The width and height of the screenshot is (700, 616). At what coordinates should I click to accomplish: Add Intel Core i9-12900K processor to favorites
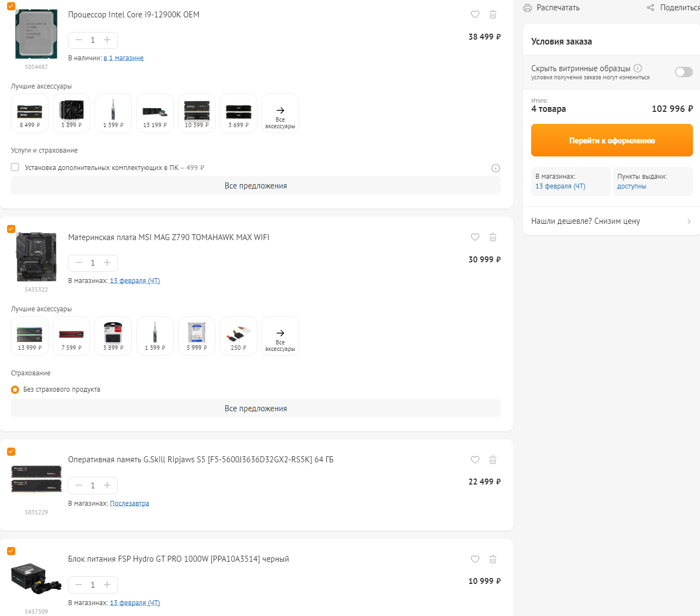475,15
